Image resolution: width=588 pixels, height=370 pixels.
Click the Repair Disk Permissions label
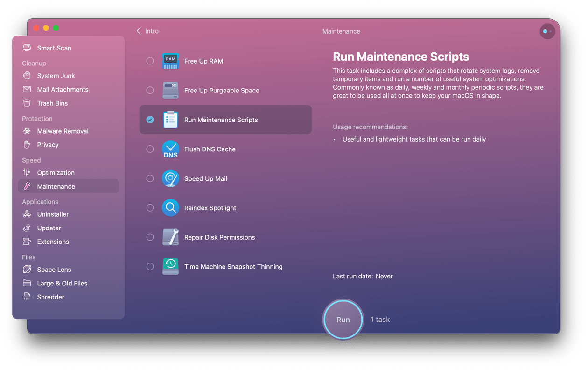click(x=219, y=237)
